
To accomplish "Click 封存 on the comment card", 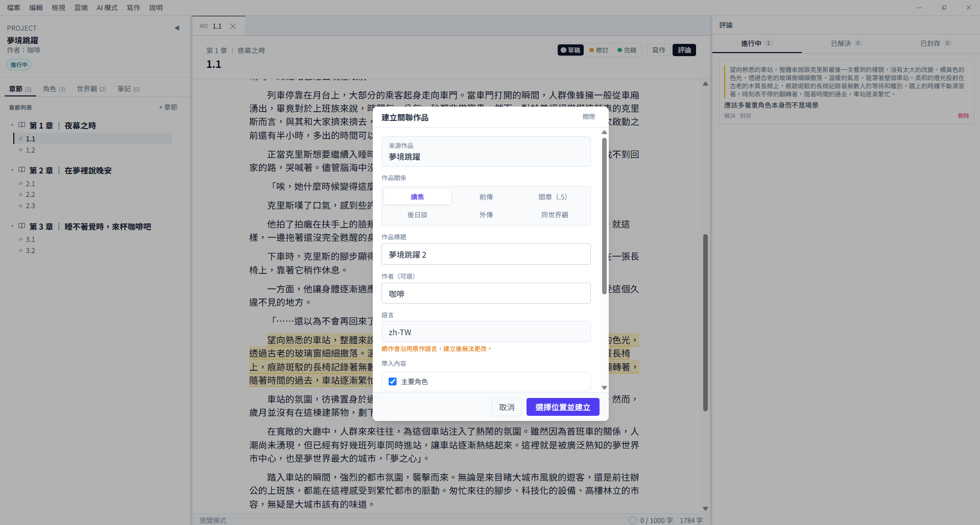I will [746, 116].
